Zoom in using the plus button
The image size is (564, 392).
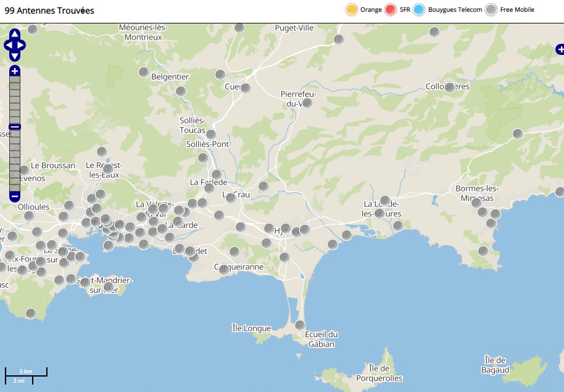click(x=15, y=72)
